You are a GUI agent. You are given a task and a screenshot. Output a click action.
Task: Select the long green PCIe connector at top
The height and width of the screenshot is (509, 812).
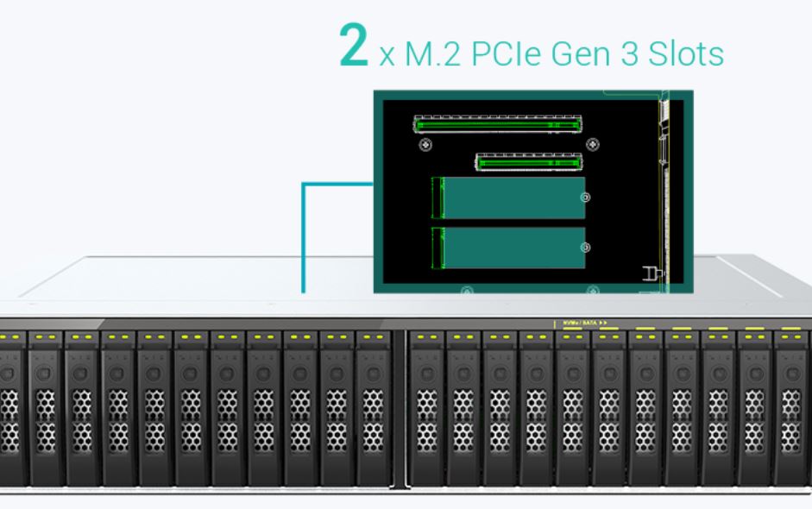497,125
